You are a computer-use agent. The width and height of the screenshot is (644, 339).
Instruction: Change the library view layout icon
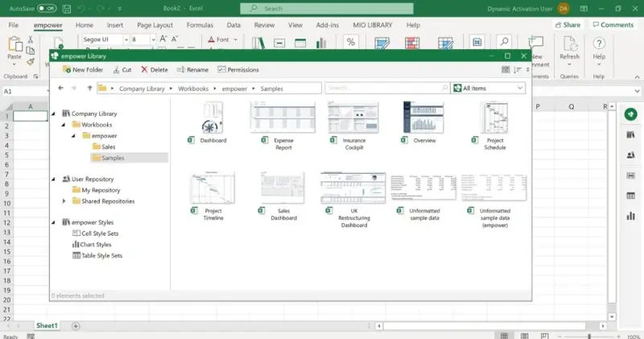506,70
